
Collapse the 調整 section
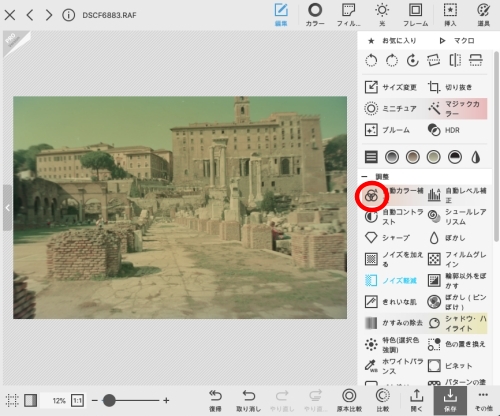pyautogui.click(x=364, y=177)
